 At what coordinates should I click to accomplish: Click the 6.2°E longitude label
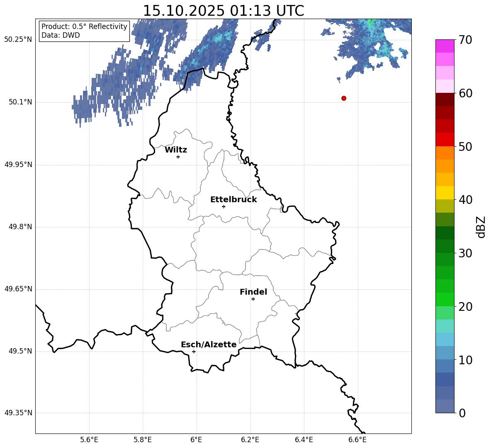tap(250, 440)
